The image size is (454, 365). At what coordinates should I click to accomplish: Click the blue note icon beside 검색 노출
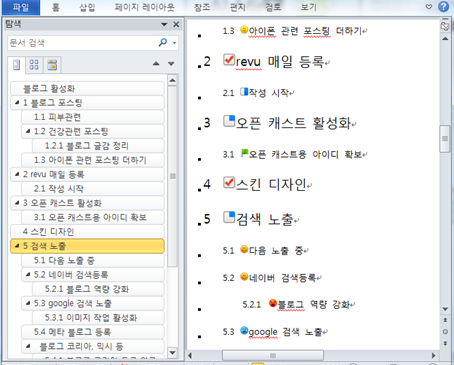(x=229, y=218)
